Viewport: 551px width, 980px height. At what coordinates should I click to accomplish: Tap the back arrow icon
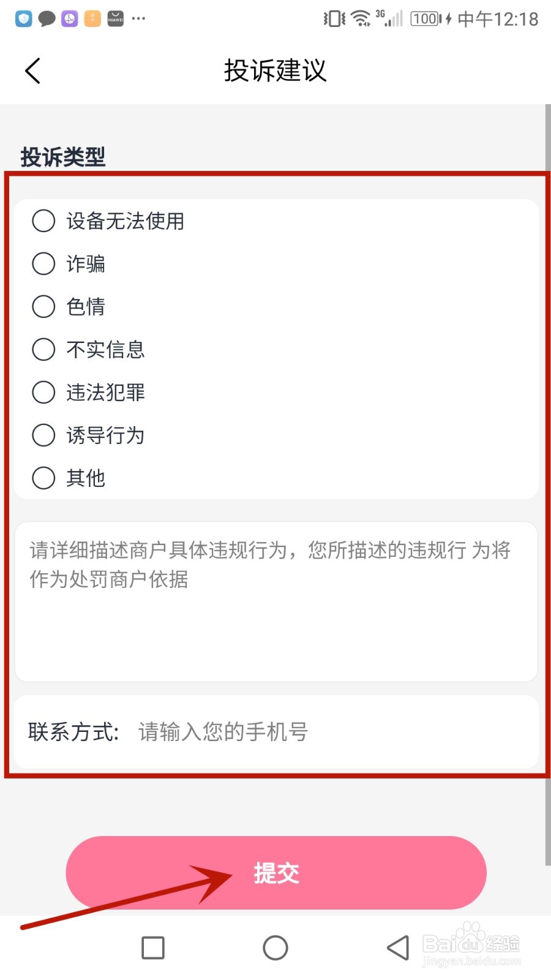[33, 71]
